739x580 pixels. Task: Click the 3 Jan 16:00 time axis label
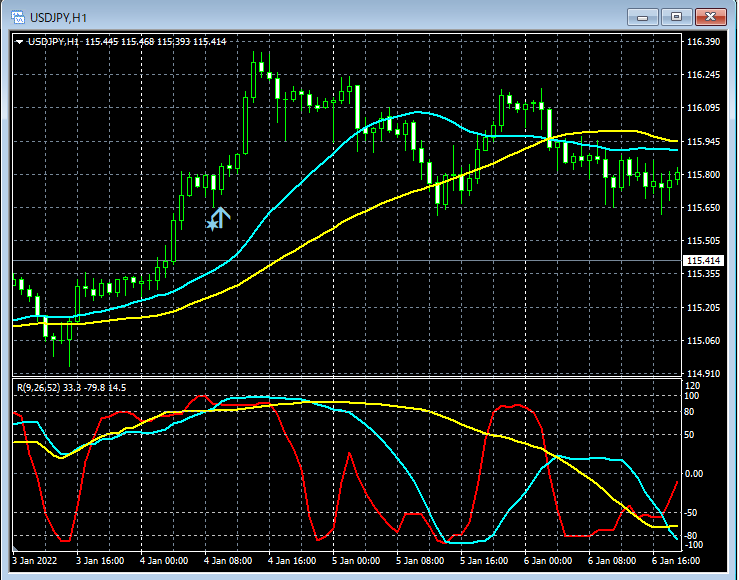click(x=100, y=561)
